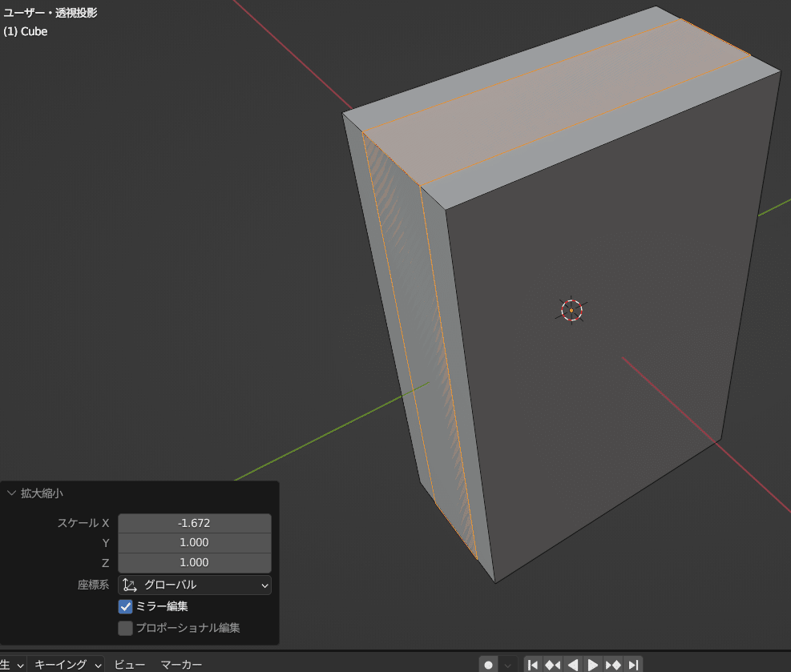Image resolution: width=791 pixels, height=672 pixels.
Task: Jump to the previous keyframe
Action: 552,665
